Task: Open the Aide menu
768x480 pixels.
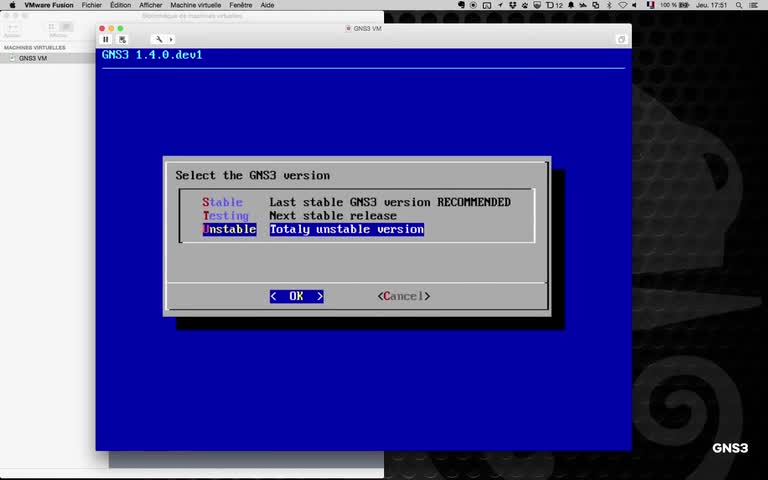Action: 267,5
